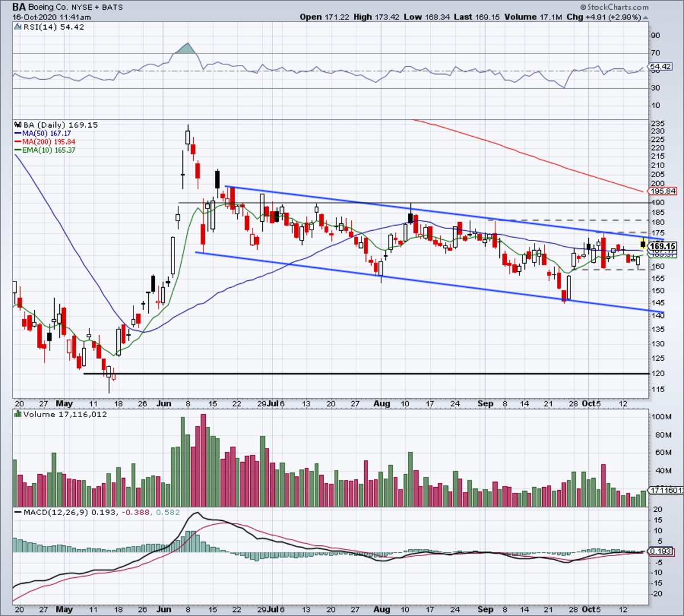Click the 30 RSI level axis label
The image size is (684, 616).
point(656,88)
